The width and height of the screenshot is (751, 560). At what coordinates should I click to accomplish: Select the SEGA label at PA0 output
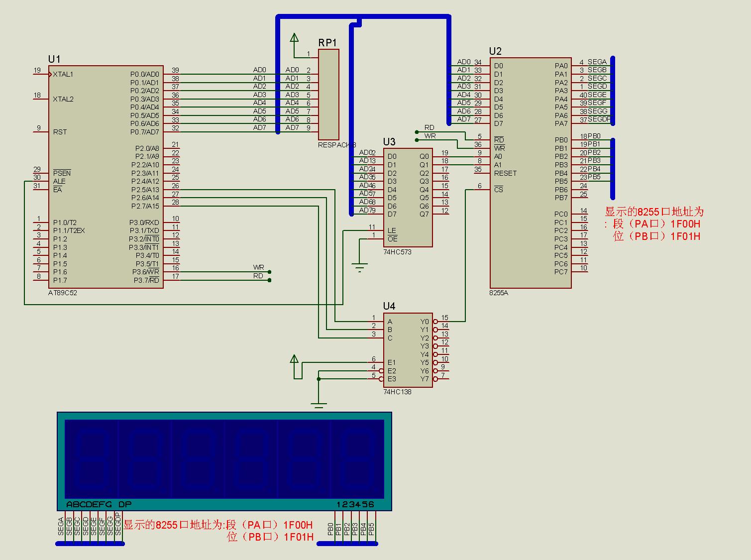coord(597,62)
